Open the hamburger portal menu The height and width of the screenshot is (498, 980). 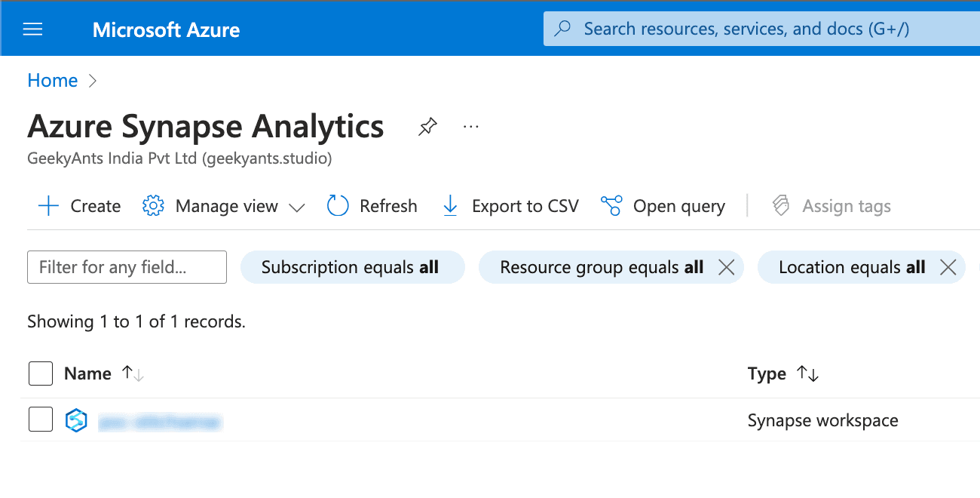(x=33, y=29)
